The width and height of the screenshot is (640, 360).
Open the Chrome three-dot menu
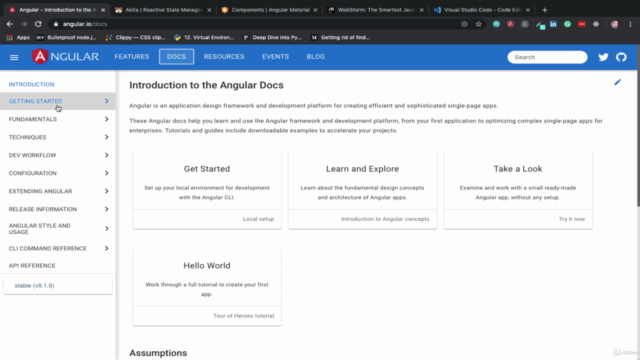[x=630, y=24]
